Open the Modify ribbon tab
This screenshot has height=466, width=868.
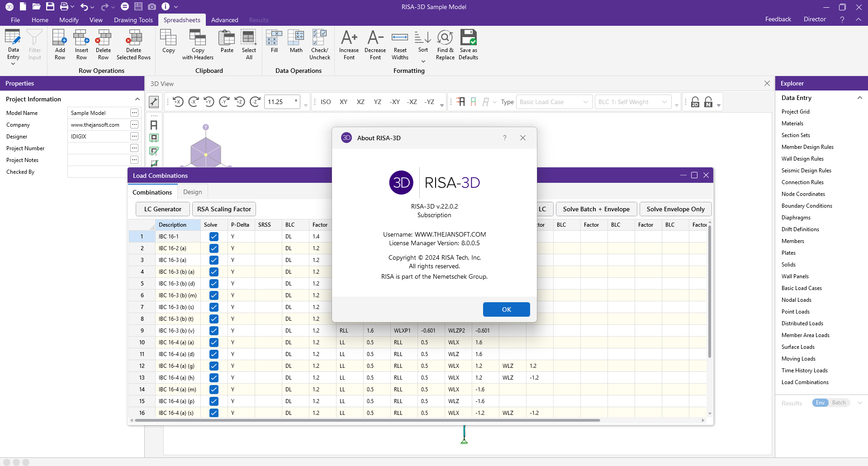click(x=69, y=20)
